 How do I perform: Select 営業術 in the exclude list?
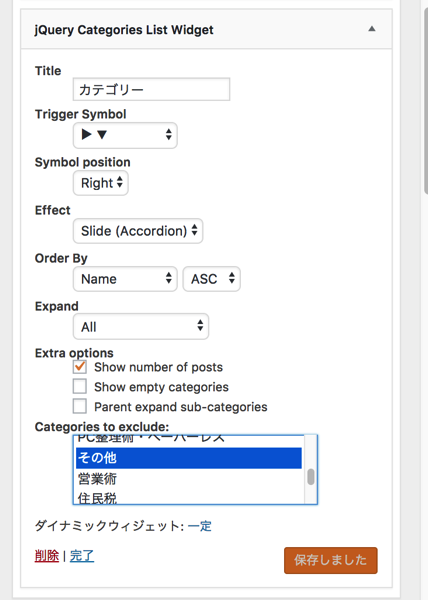pos(189,479)
